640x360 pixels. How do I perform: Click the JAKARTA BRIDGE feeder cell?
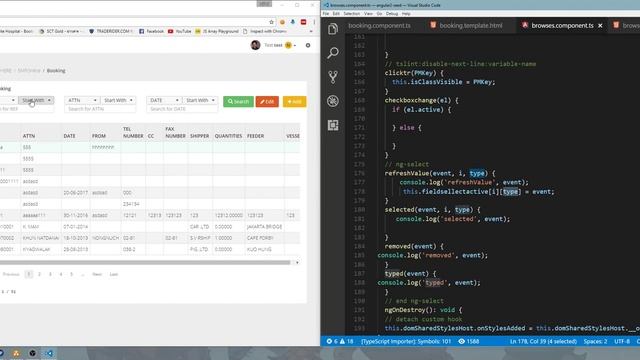coord(264,227)
